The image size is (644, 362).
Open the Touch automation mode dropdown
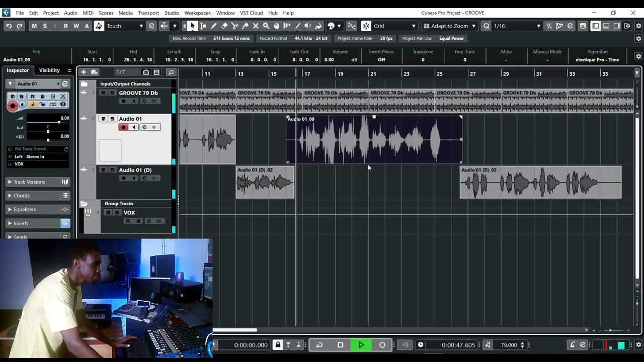pos(125,26)
